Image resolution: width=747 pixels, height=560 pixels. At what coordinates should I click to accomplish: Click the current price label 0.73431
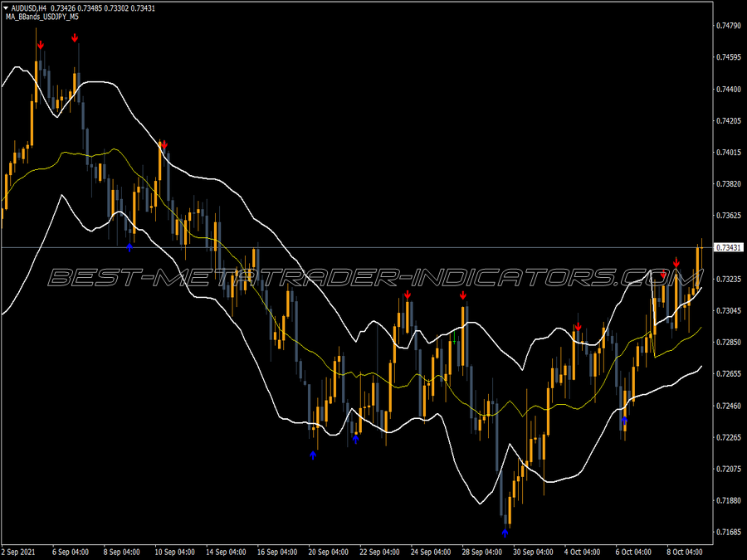(729, 247)
